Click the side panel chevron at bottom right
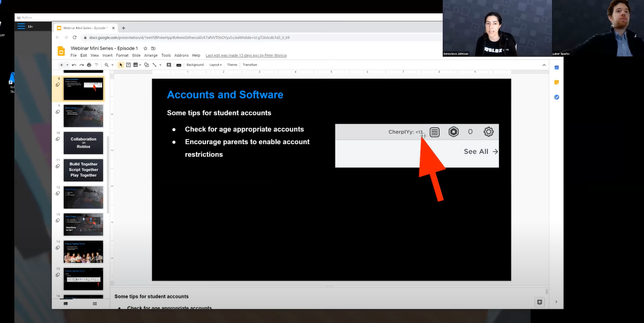Image resolution: width=644 pixels, height=323 pixels. (x=556, y=302)
